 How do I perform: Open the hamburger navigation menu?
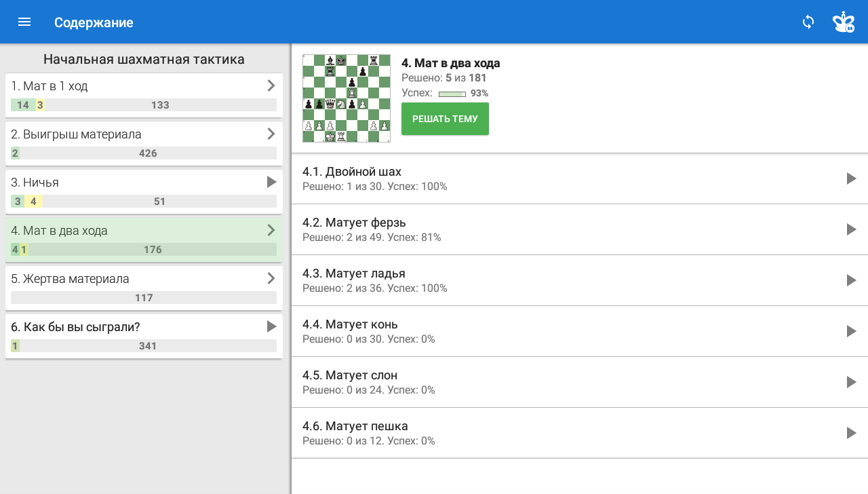(x=24, y=22)
